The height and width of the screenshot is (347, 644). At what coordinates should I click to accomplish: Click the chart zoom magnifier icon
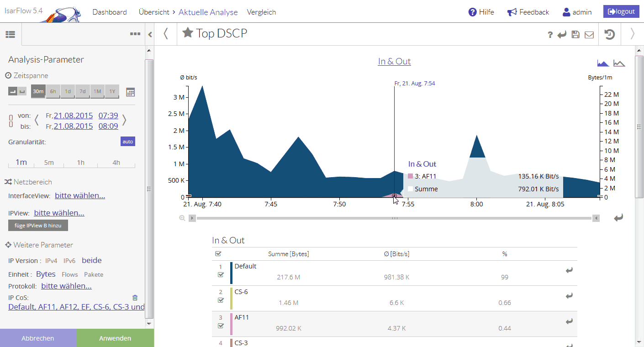(x=182, y=218)
